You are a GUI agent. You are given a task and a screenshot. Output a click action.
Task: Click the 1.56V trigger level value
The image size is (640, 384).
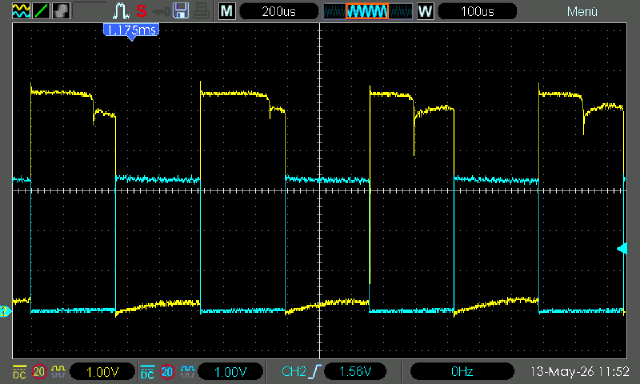pyautogui.click(x=355, y=371)
